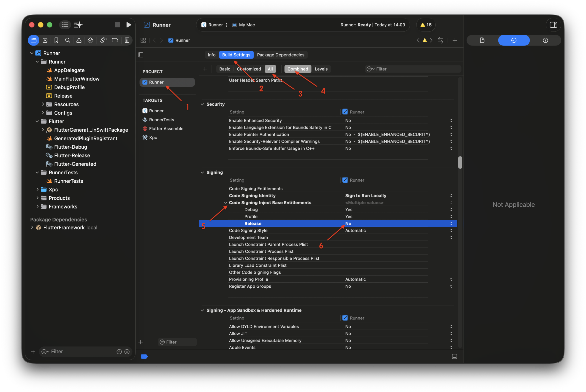Open the Source Control navigator icon
This screenshot has width=586, height=392.
click(x=45, y=40)
